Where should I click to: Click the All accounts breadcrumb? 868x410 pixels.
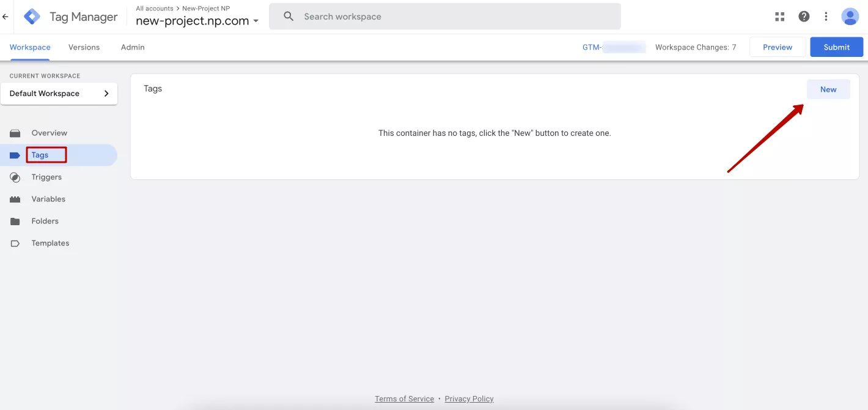(155, 9)
